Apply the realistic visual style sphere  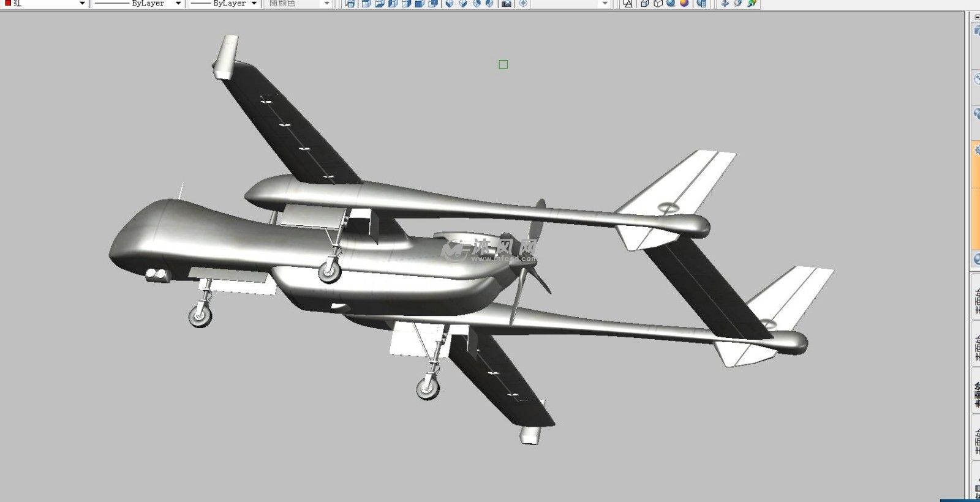pyautogui.click(x=671, y=4)
